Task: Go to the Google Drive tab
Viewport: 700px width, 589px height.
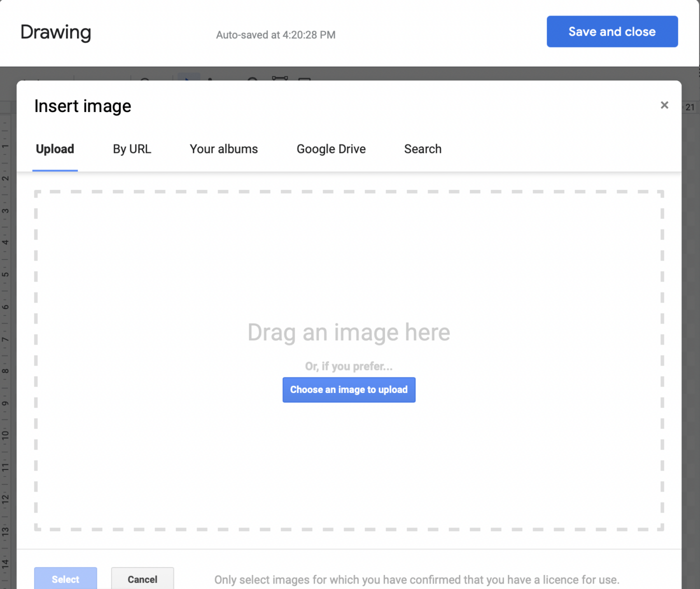Action: pos(331,149)
